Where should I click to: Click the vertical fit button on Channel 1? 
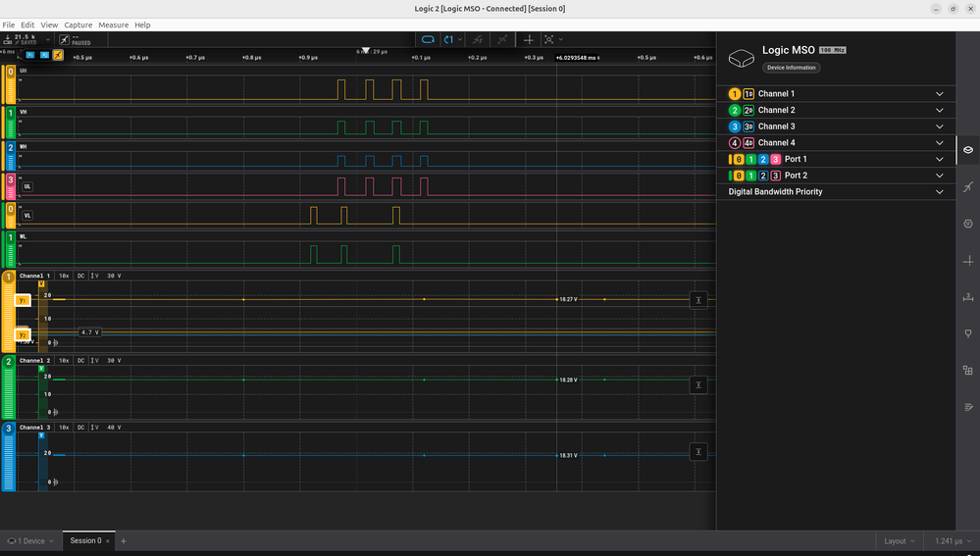[x=698, y=300]
